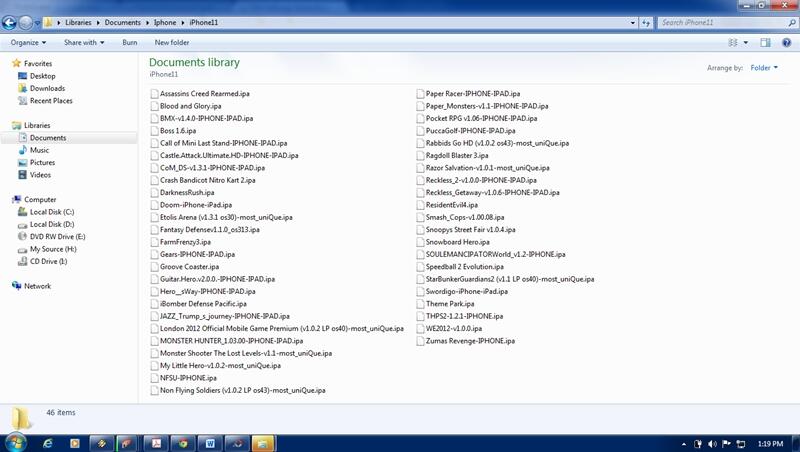This screenshot has height=452, width=800.
Task: Expand the address bar history dropdown
Action: pos(633,22)
